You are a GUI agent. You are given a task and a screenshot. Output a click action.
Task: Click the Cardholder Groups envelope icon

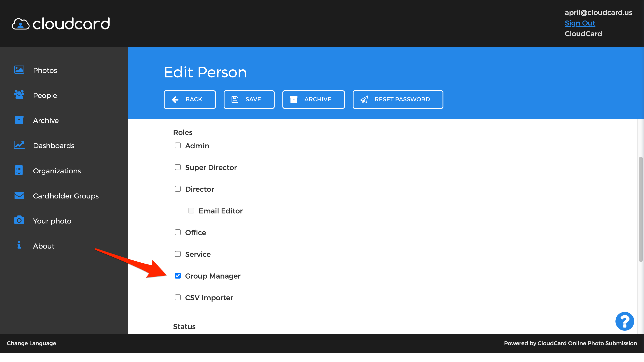(19, 195)
